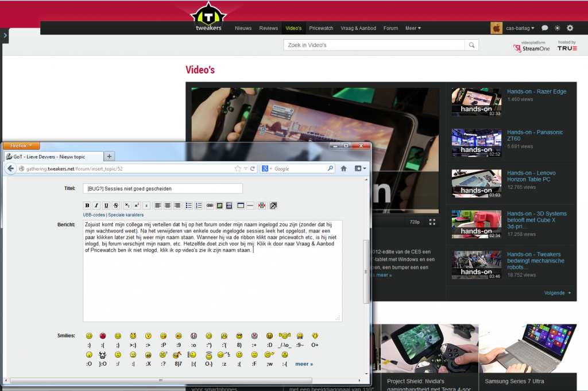Image resolution: width=588 pixels, height=391 pixels.
Task: Click the insert image toolbar icon
Action: point(219,206)
